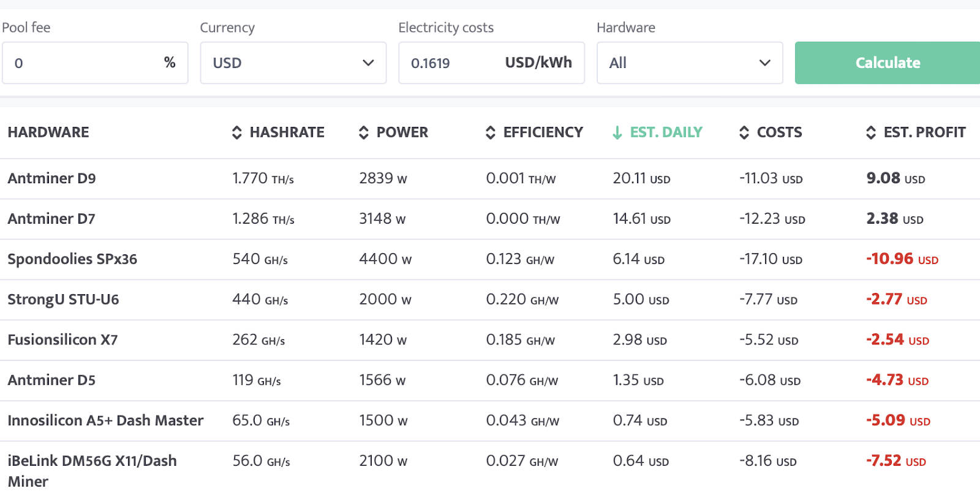Click the 20.11 USD daily estimate

point(642,178)
